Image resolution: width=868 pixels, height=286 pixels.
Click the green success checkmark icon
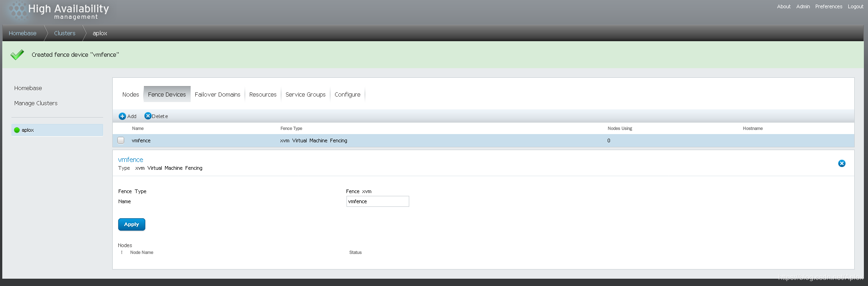pyautogui.click(x=17, y=55)
